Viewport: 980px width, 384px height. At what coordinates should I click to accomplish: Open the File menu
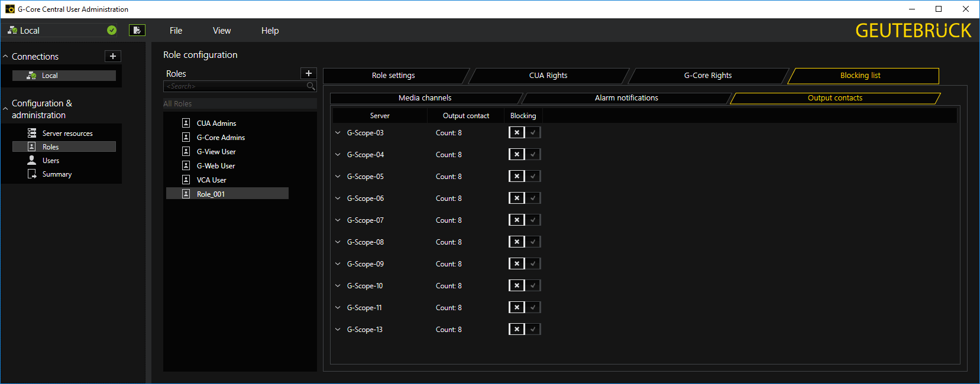(176, 31)
